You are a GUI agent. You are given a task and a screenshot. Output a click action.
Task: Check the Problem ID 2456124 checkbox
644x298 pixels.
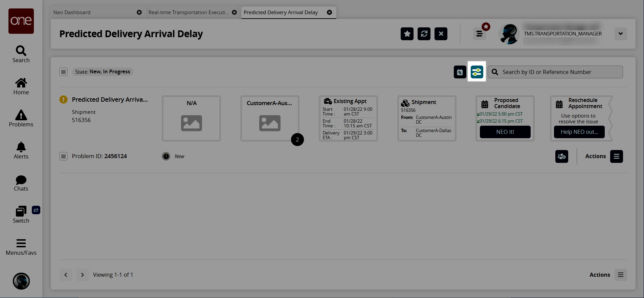click(x=63, y=156)
